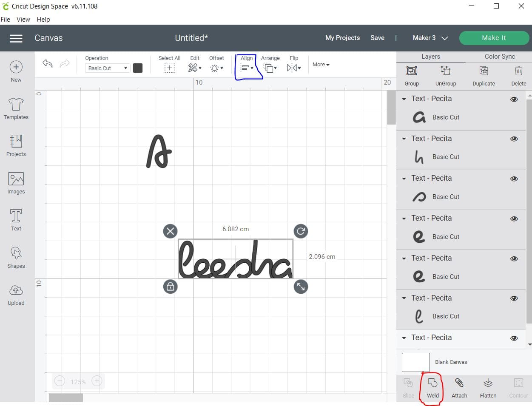Hide the layer with the curl-shaped thumbnail
This screenshot has height=406, width=532.
pyautogui.click(x=514, y=179)
